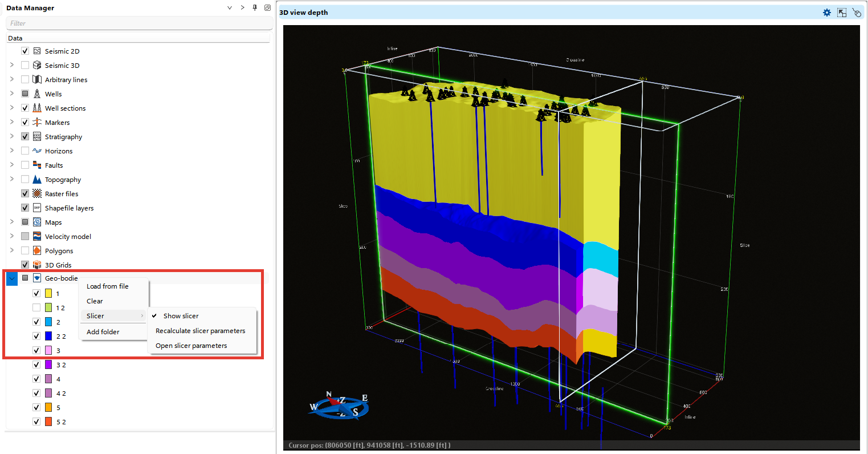The width and height of the screenshot is (868, 454).
Task: Expand the Polygons tree node
Action: pos(12,251)
